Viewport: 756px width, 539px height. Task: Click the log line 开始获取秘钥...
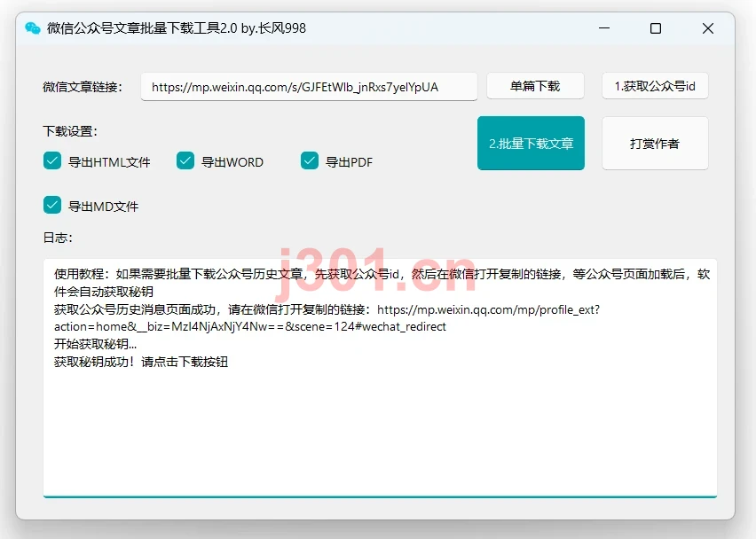point(96,344)
